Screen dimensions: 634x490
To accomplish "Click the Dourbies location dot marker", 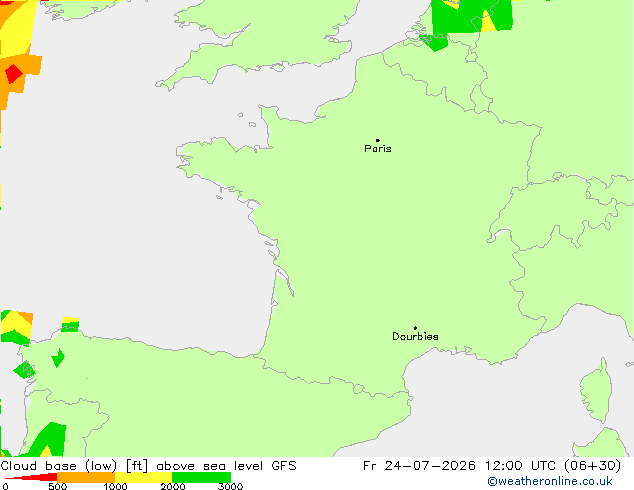I will click(x=415, y=328).
